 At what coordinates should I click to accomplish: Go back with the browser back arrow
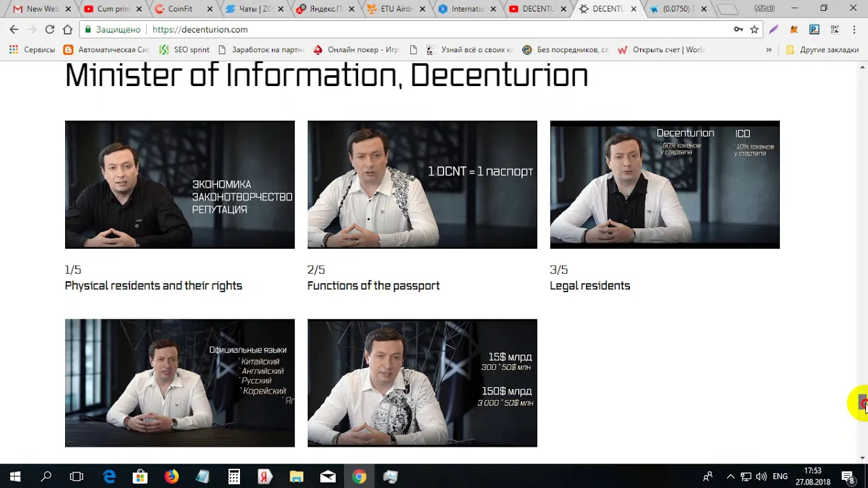tap(14, 30)
